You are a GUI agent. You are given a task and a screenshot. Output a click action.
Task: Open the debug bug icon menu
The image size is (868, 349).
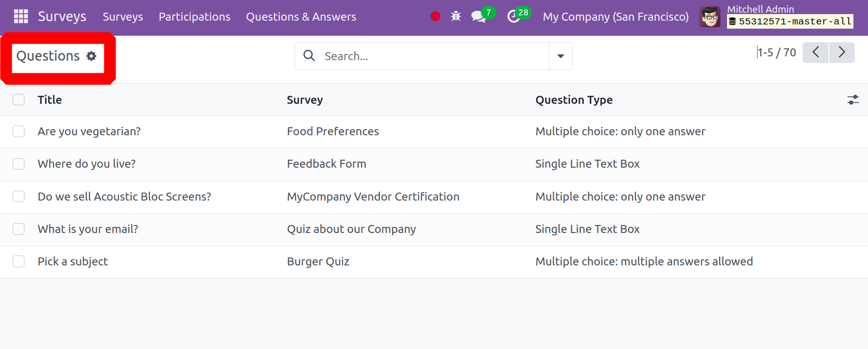(456, 16)
